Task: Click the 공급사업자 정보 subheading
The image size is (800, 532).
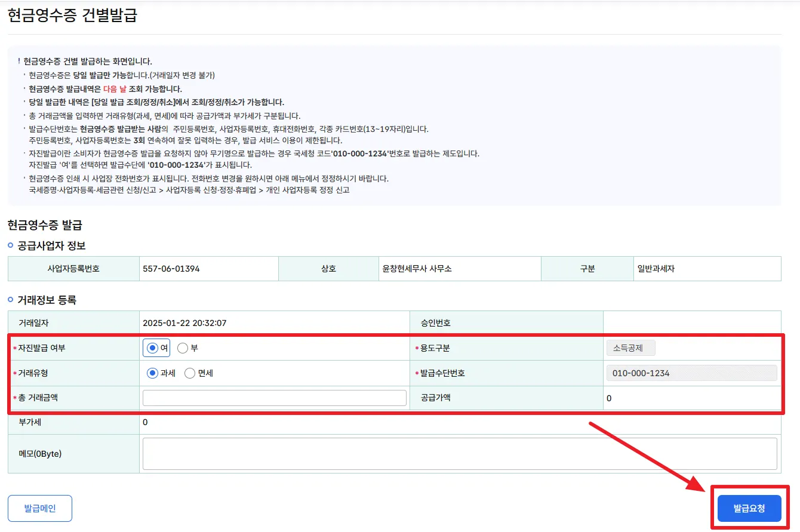Action: [x=52, y=245]
